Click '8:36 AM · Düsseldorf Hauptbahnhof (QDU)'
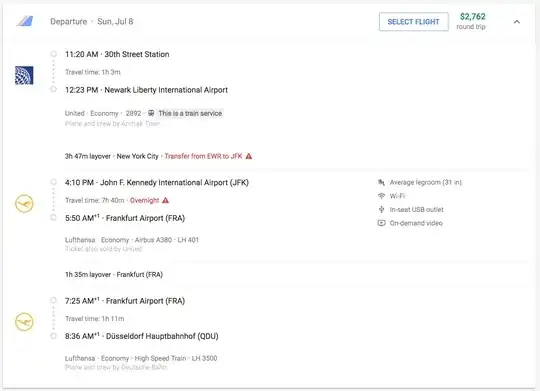This screenshot has height=391, width=540. [142, 336]
